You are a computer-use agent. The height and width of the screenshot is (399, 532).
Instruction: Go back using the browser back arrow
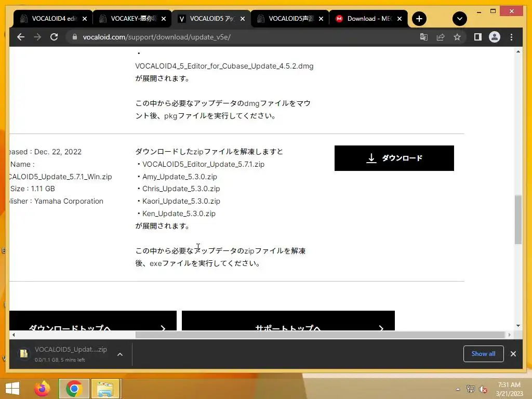pyautogui.click(x=21, y=37)
